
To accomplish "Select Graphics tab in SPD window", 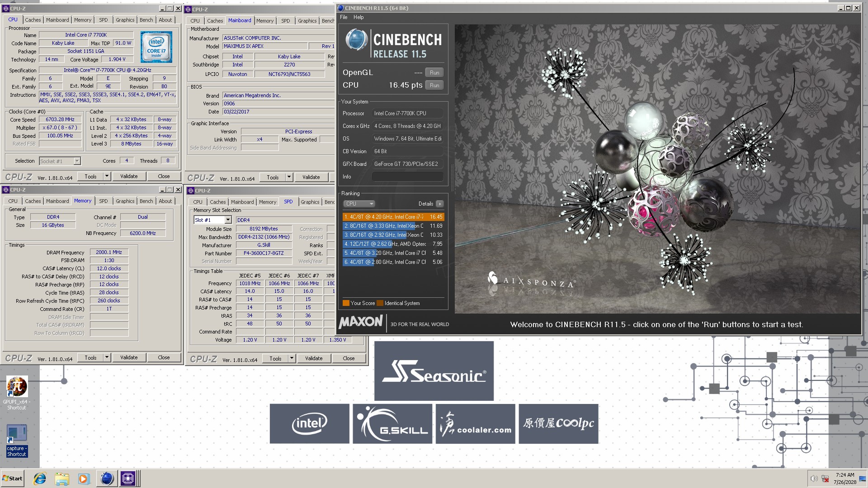I will pyautogui.click(x=310, y=202).
